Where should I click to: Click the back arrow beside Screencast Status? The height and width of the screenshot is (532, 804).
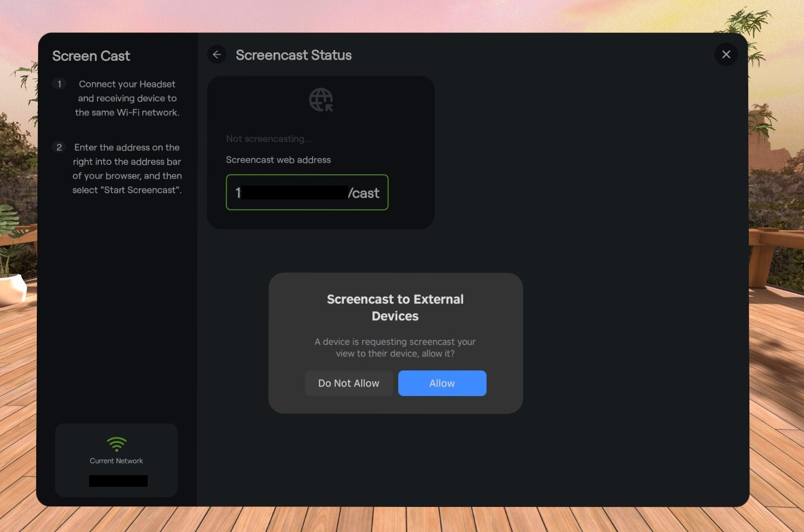pos(217,54)
